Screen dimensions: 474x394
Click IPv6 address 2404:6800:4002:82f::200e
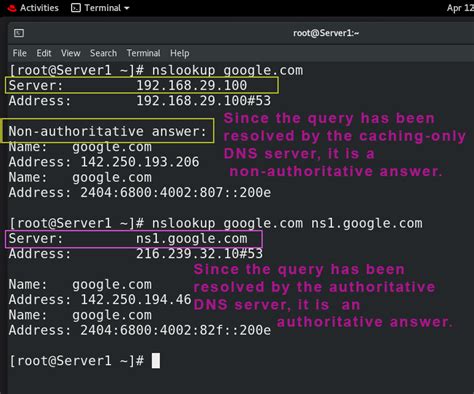(176, 330)
